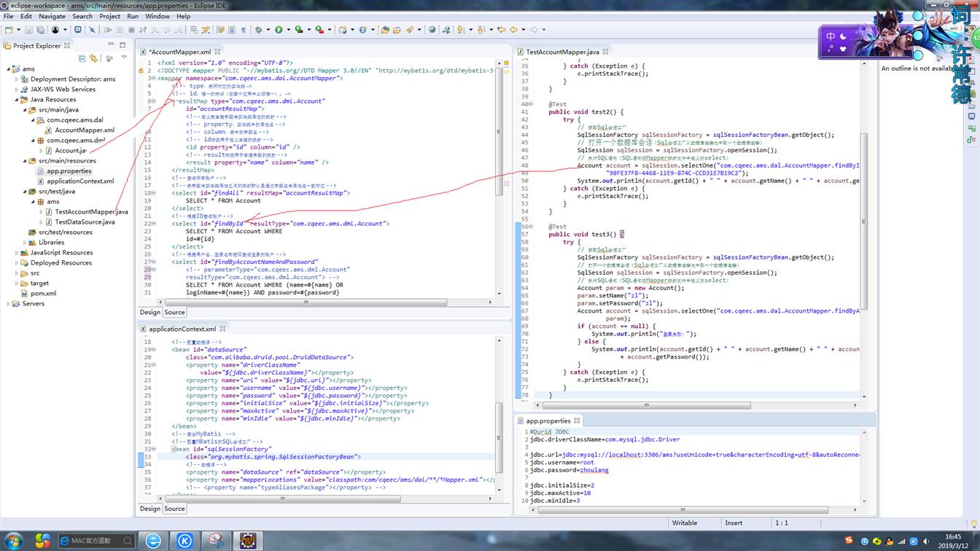
Task: Click the Back navigation arrow in toolbar
Action: (513, 30)
